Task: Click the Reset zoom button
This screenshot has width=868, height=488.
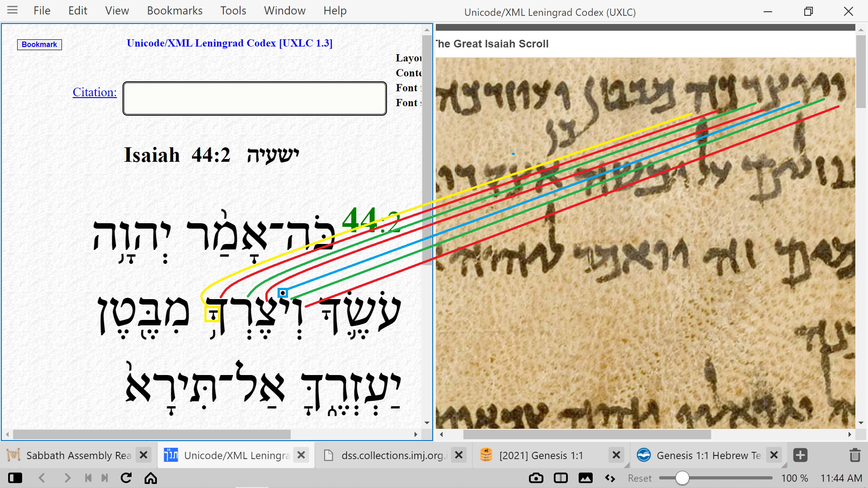Action: tap(639, 478)
